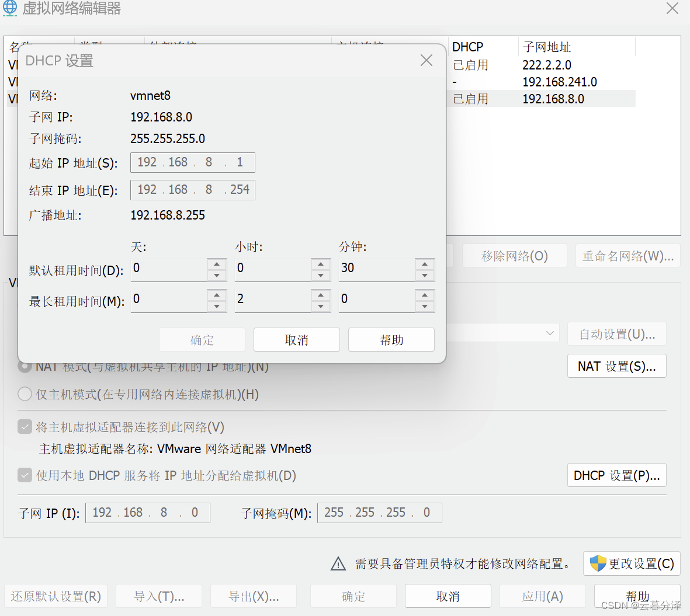Image resolution: width=690 pixels, height=616 pixels.
Task: Open DHCP 设置(P)... button
Action: click(616, 475)
